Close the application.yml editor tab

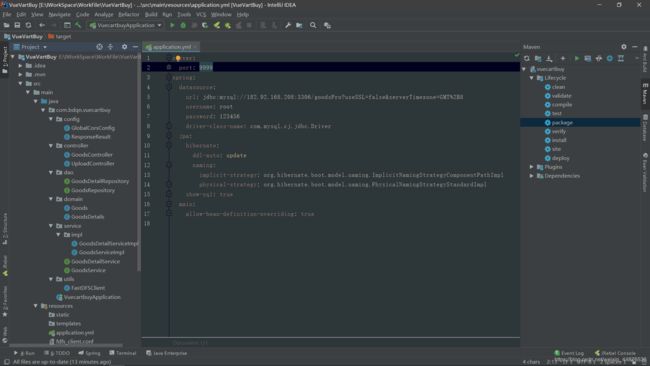(195, 47)
